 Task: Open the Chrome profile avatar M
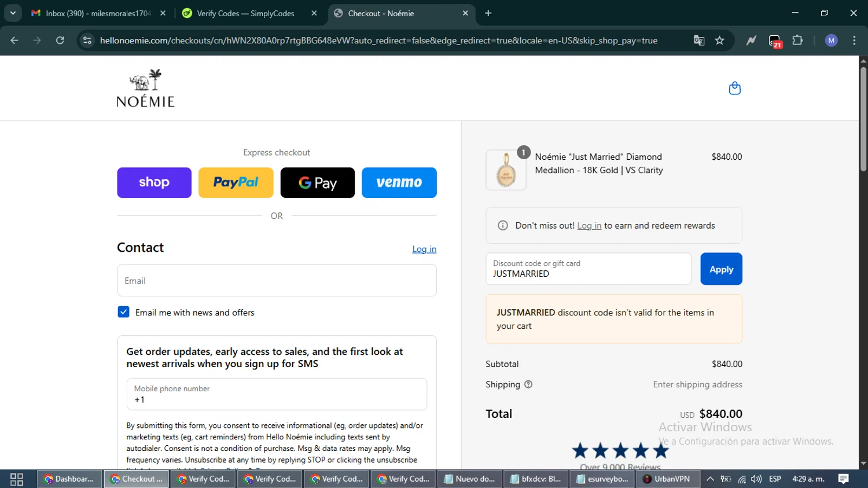coord(831,41)
